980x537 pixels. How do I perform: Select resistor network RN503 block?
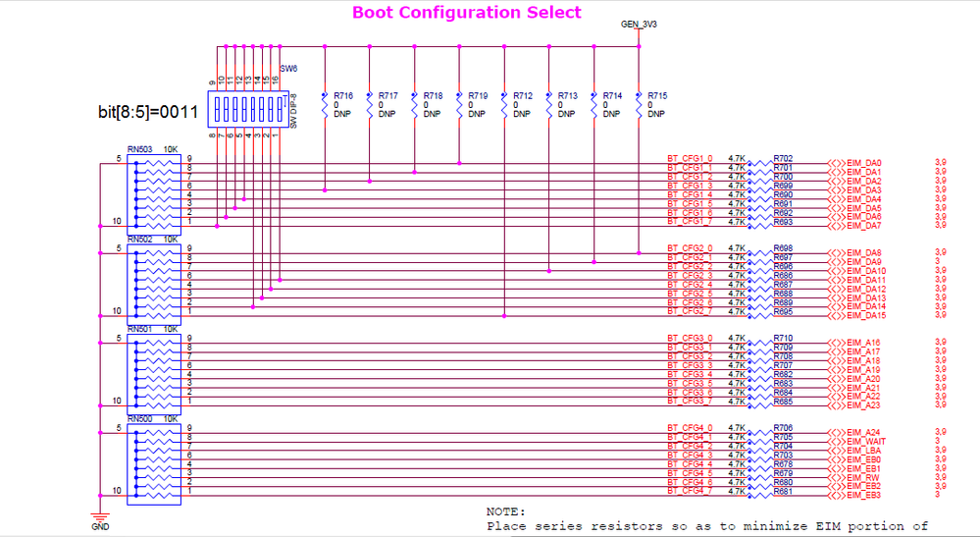154,194
